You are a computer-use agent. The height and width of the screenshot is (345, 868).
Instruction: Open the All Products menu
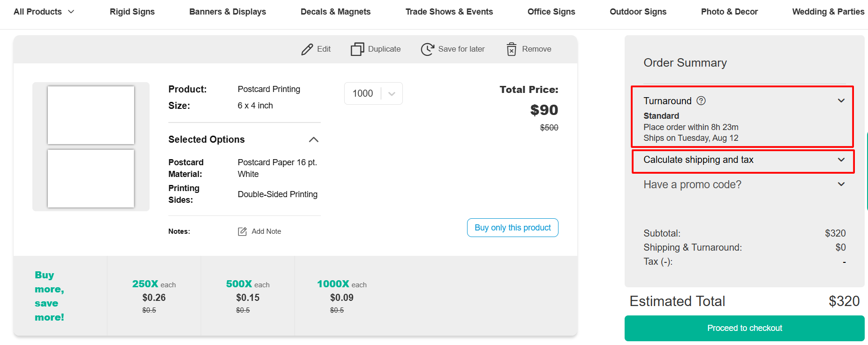pyautogui.click(x=44, y=12)
